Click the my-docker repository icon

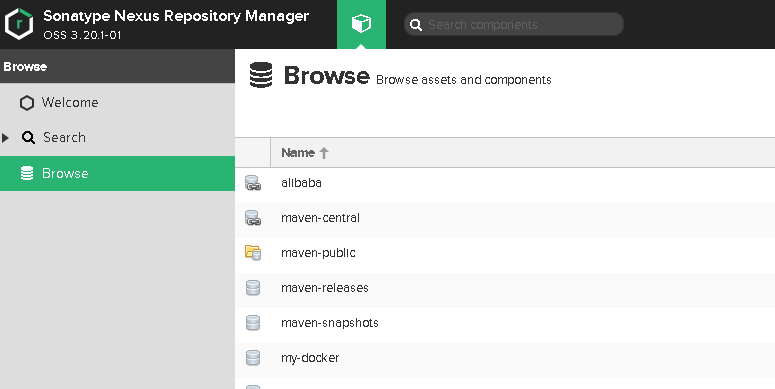pos(253,358)
